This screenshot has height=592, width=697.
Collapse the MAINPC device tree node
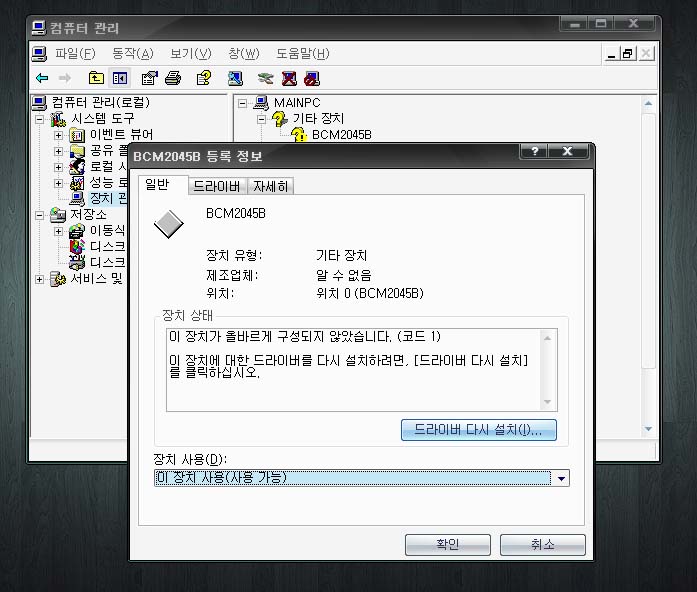pos(242,103)
